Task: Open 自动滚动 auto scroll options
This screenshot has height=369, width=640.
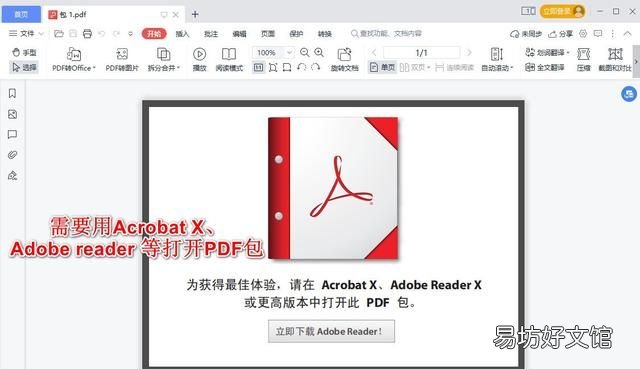Action: (x=497, y=60)
